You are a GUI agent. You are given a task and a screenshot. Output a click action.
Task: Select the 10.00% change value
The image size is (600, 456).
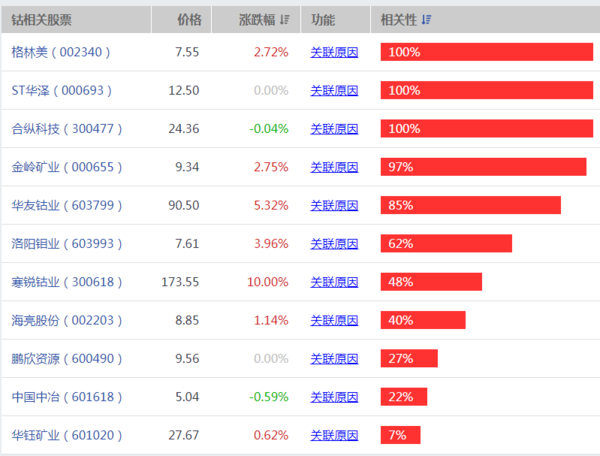click(267, 282)
